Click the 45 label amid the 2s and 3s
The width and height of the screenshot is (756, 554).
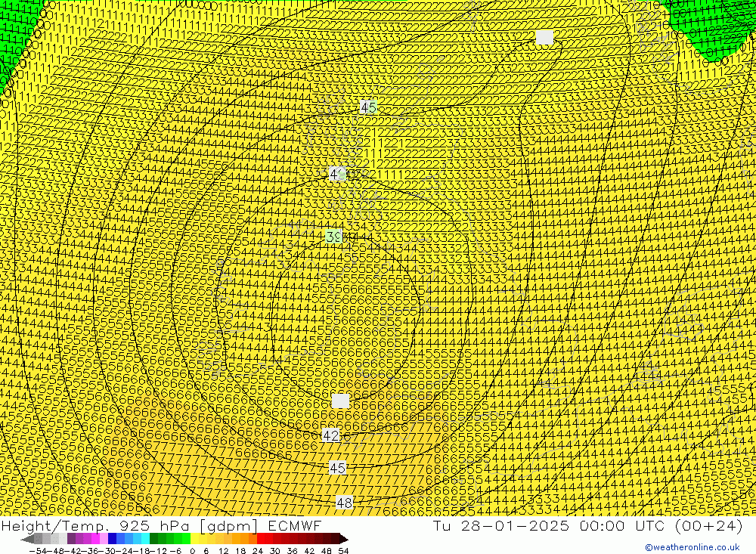368,107
